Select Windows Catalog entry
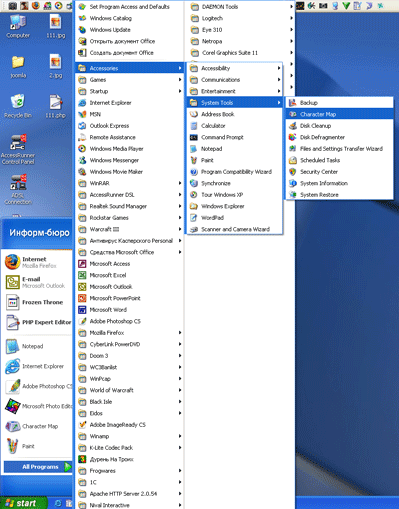The image size is (399, 509). coord(130,18)
